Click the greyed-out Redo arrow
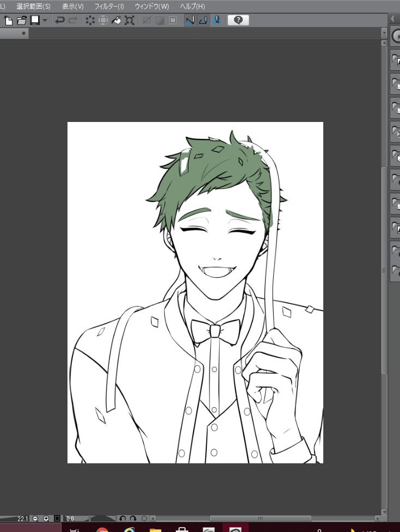 point(73,20)
